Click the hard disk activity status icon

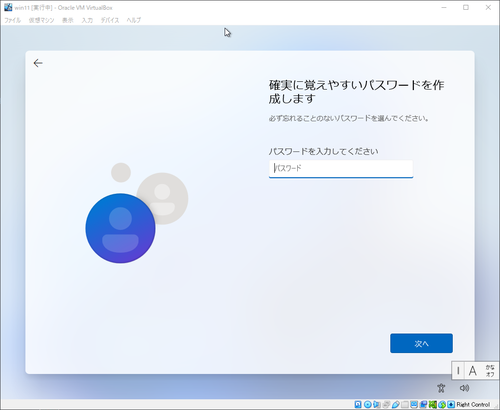click(358, 404)
